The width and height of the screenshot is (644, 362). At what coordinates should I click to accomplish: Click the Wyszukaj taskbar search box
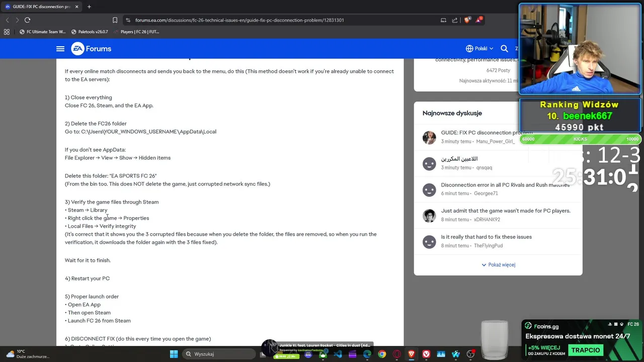click(218, 354)
